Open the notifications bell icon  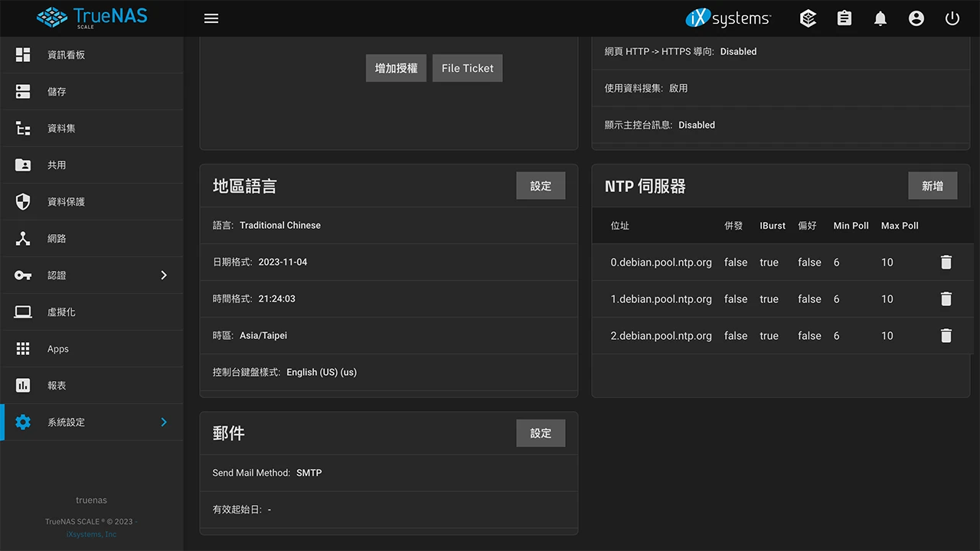pos(880,18)
